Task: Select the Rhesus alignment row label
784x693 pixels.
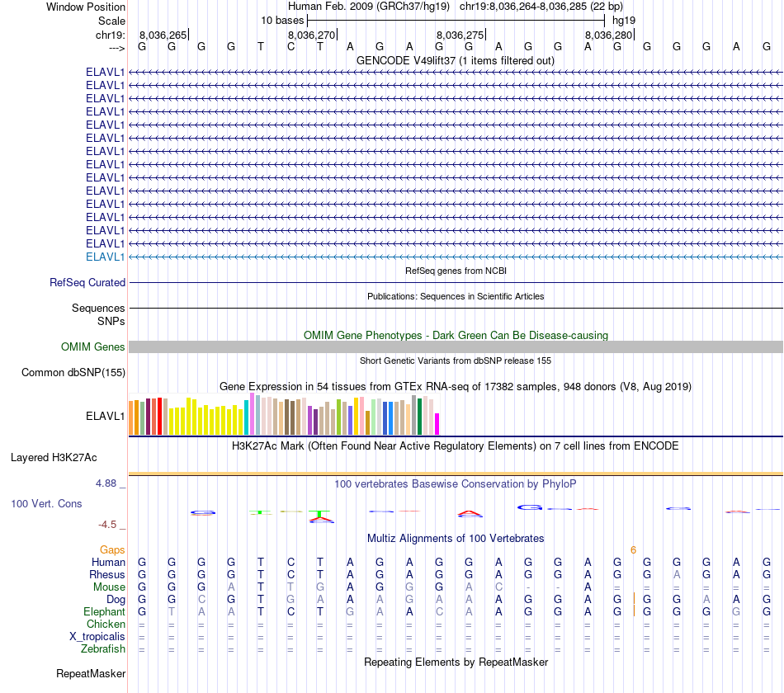Action: pyautogui.click(x=107, y=575)
